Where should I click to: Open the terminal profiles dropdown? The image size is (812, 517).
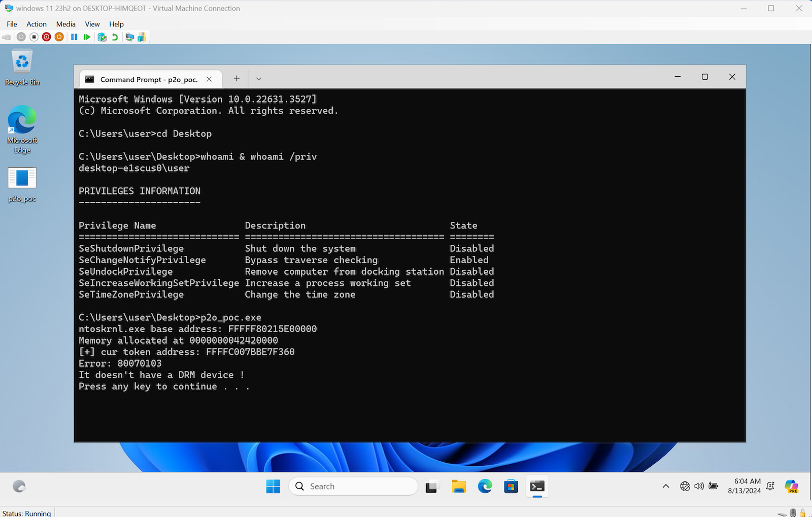pyautogui.click(x=259, y=79)
